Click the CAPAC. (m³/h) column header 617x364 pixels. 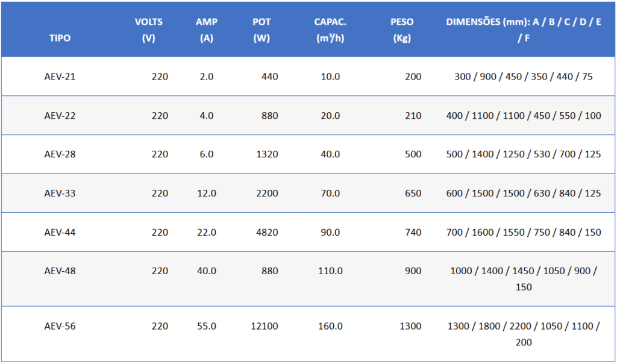click(330, 30)
